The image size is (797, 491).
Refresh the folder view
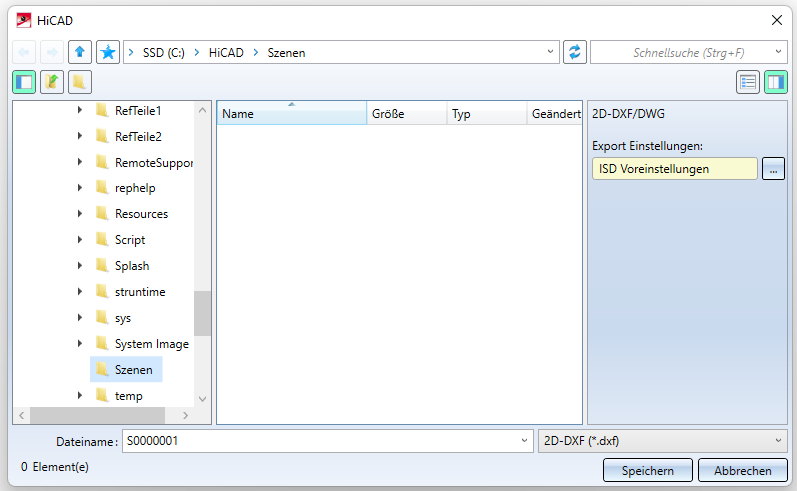tap(575, 52)
